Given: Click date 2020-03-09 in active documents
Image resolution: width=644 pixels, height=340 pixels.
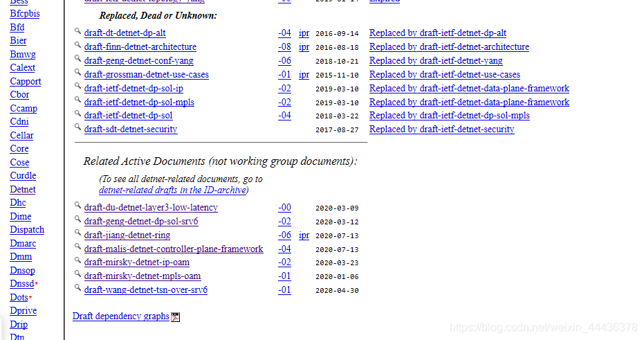Looking at the screenshot, I should (337, 208).
